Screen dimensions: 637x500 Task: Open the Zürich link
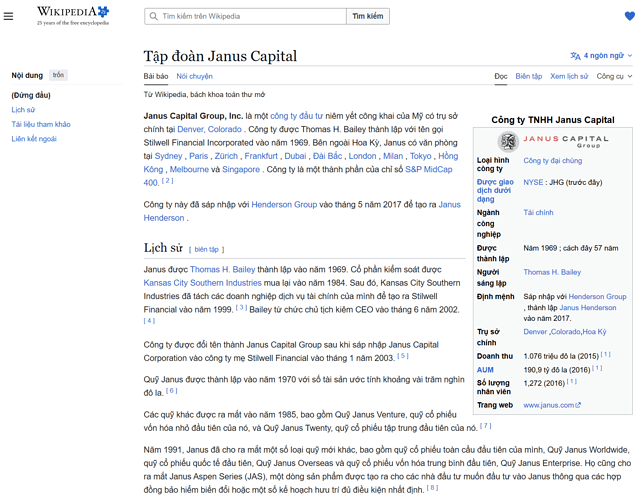tap(226, 156)
